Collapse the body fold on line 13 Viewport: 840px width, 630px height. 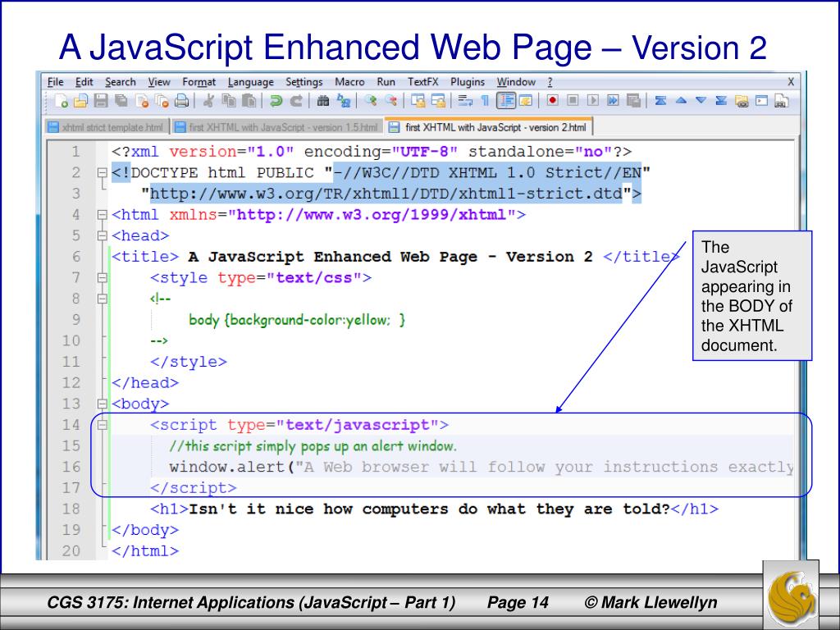(103, 404)
